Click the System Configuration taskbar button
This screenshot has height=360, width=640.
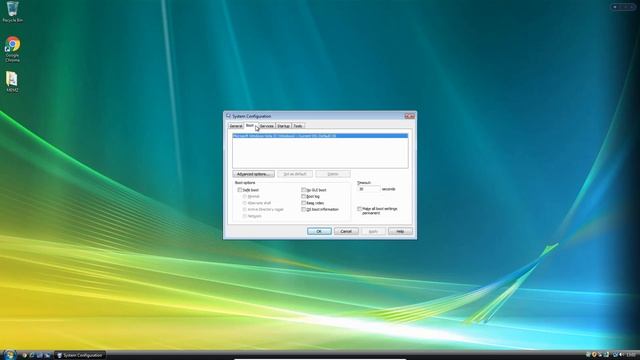click(80, 355)
